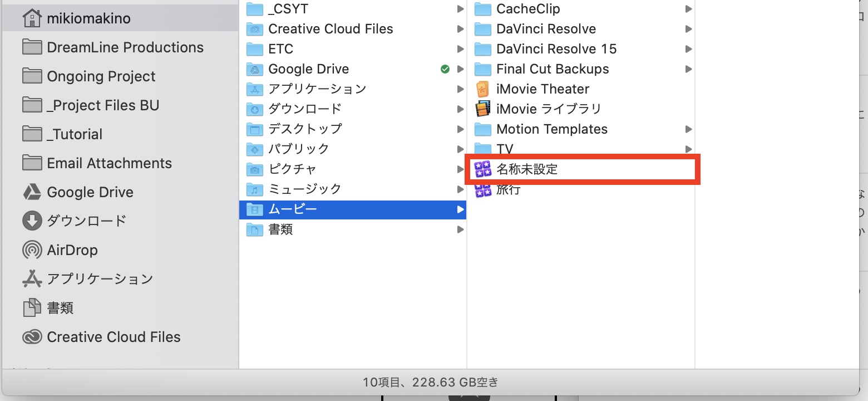This screenshot has width=868, height=401.
Task: Expand the _CSYT folder arrow
Action: point(460,9)
